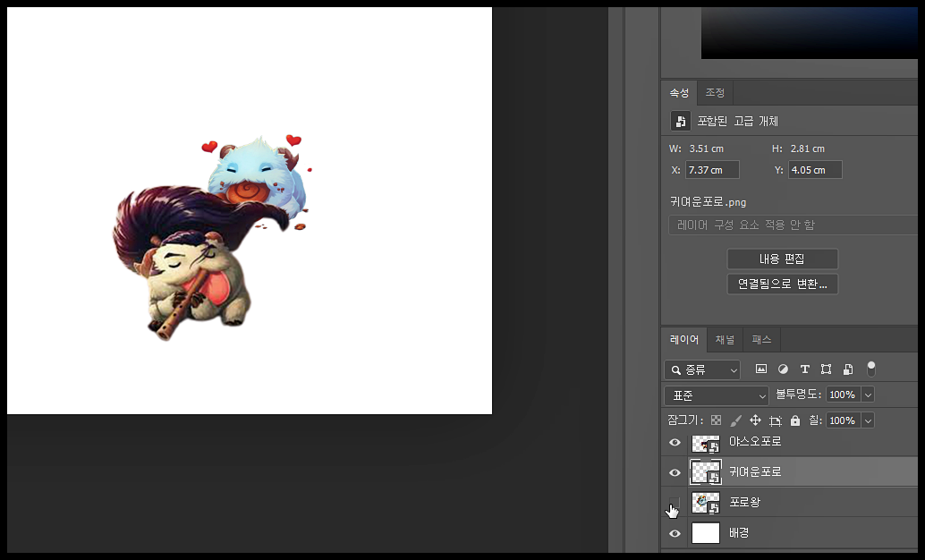Click the Y position field 4.05 cm
925x560 pixels.
point(815,170)
